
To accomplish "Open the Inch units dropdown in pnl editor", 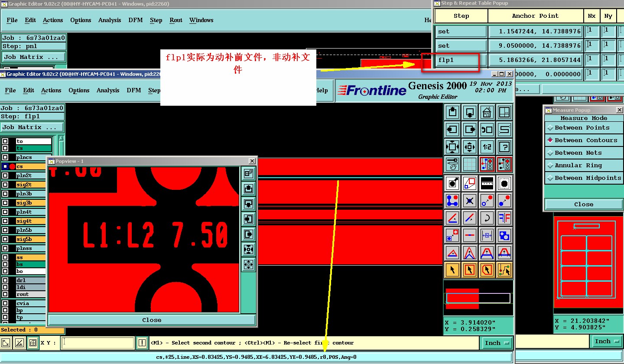I will (607, 341).
